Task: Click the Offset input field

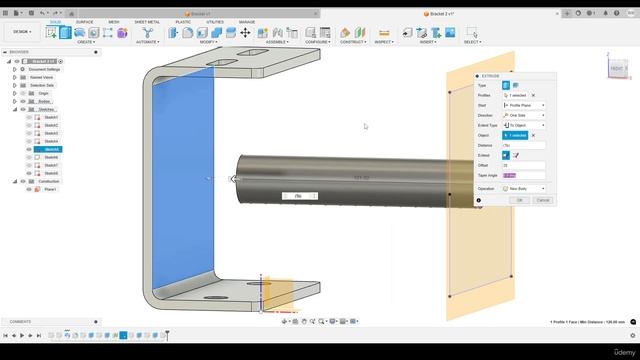Action: click(x=524, y=165)
